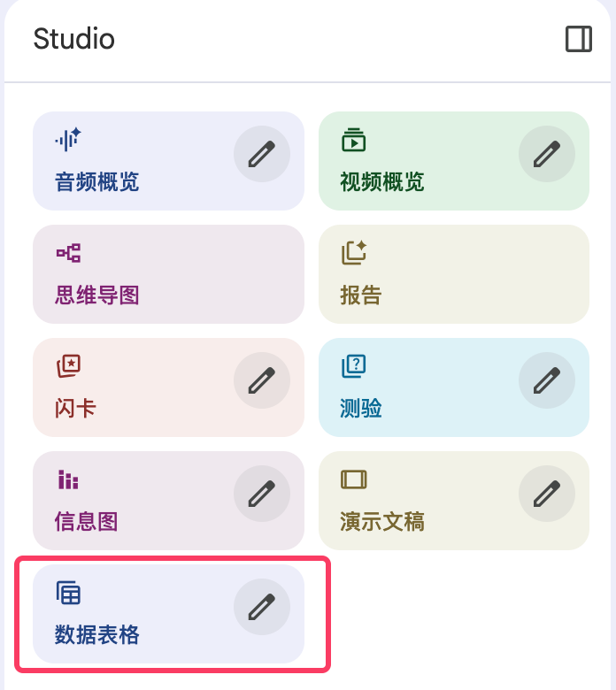Edit 测验 settings pencil

point(547,380)
